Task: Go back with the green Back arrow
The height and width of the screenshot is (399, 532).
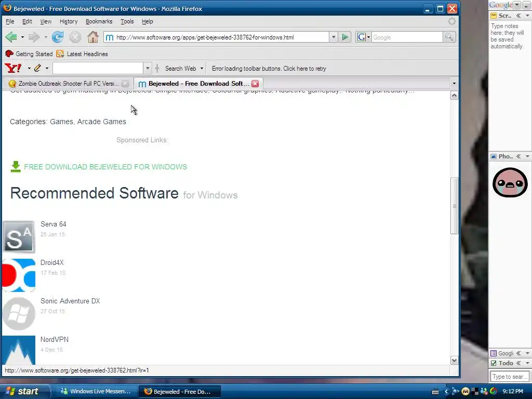Action: click(x=11, y=37)
